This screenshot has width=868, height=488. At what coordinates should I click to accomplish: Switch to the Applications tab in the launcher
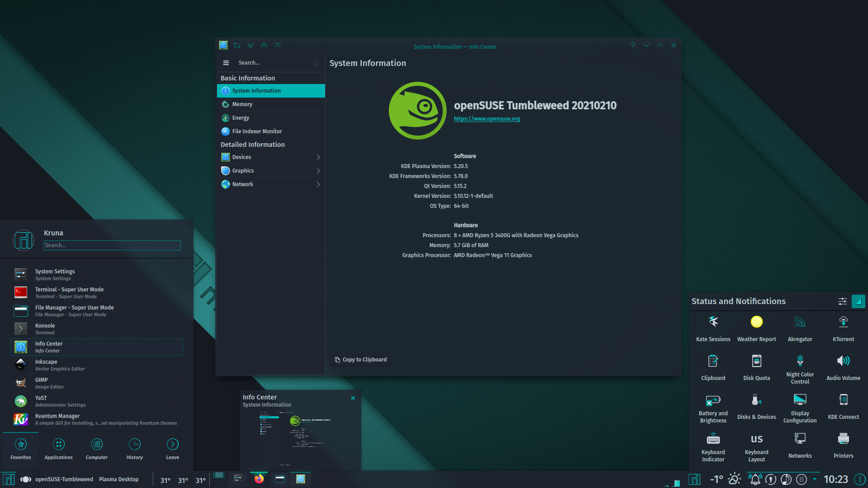click(58, 448)
